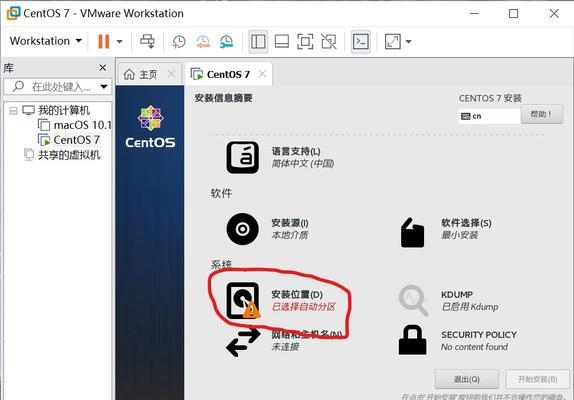Image resolution: width=574 pixels, height=400 pixels.
Task: Expand the power options arrow beside pause
Action: pos(119,42)
